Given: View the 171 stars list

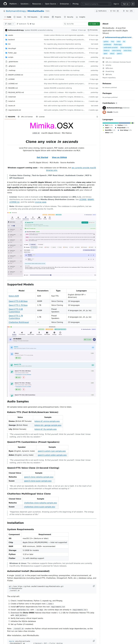Looking at the screenshot, I should 108,68.
